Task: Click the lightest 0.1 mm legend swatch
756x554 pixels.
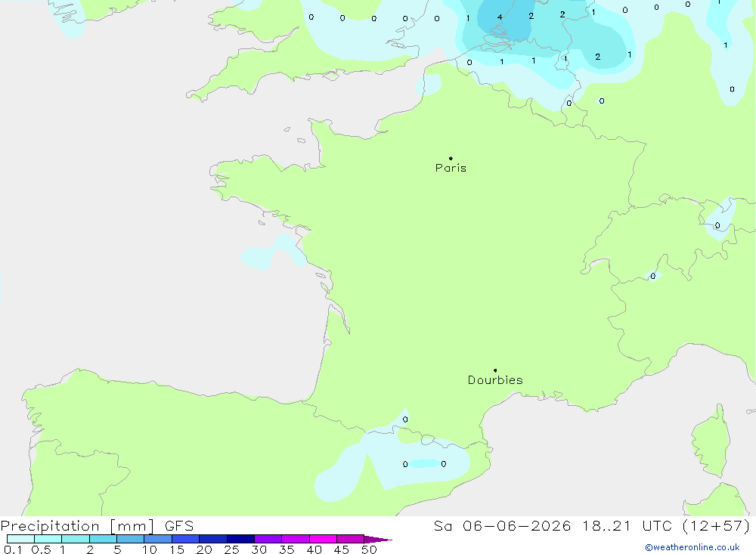Action: (x=20, y=539)
